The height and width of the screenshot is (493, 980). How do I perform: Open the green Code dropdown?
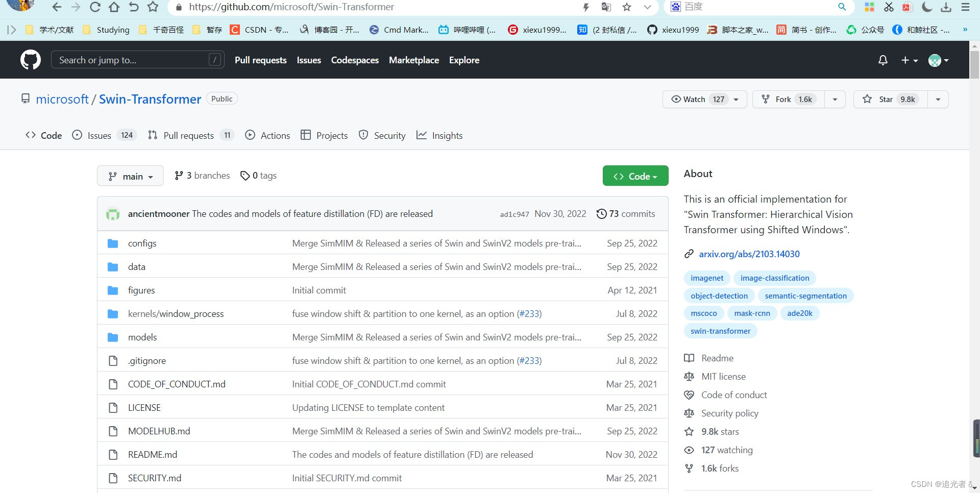[x=635, y=176]
